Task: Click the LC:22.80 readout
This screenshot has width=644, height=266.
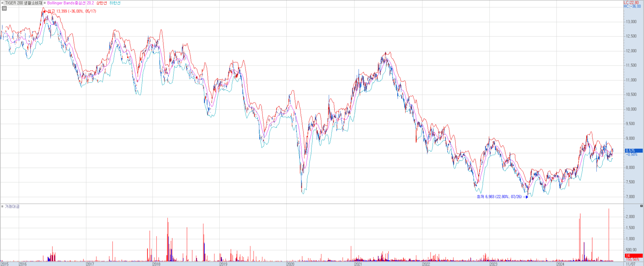Action: tap(631, 2)
